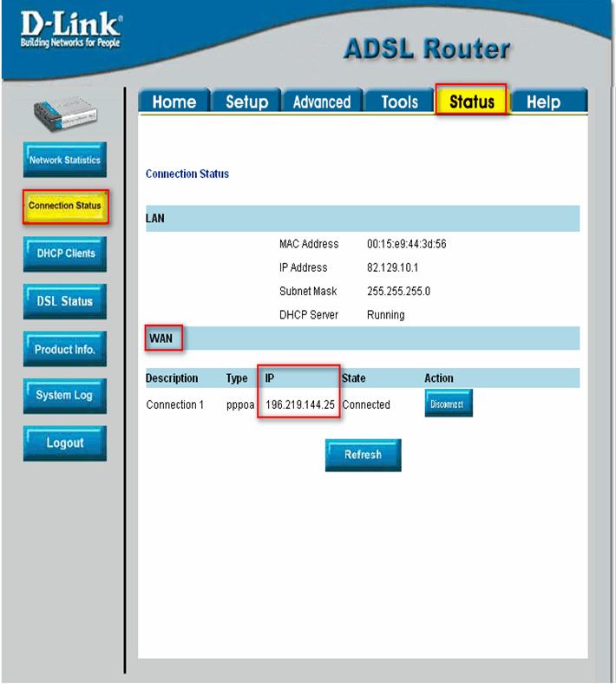
Task: Disconnect the Connection 1 WAN link
Action: click(x=449, y=404)
